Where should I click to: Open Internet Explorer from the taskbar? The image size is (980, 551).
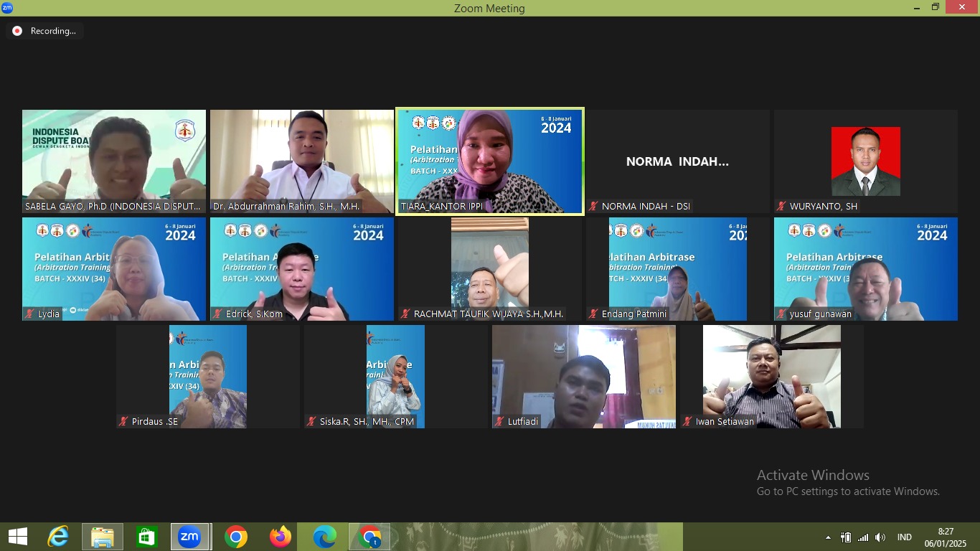point(58,537)
